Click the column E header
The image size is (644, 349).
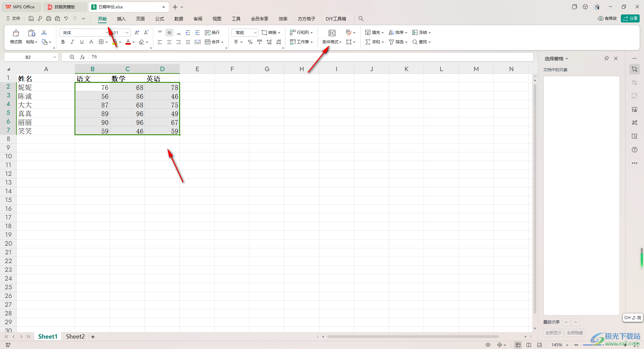coord(197,69)
